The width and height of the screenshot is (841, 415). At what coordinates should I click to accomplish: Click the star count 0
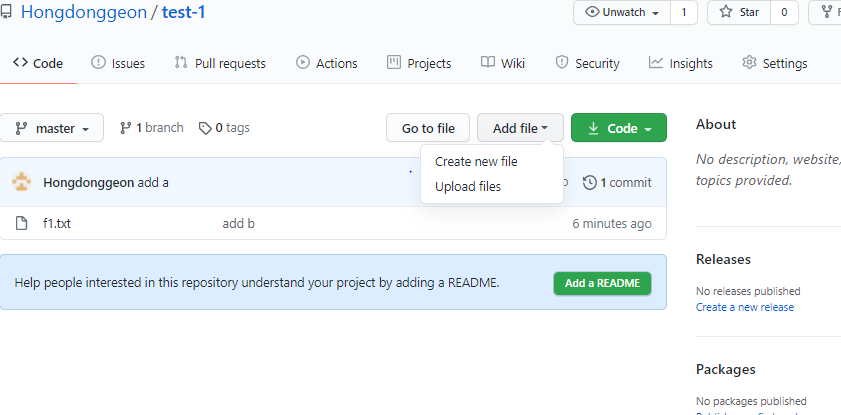[784, 12]
